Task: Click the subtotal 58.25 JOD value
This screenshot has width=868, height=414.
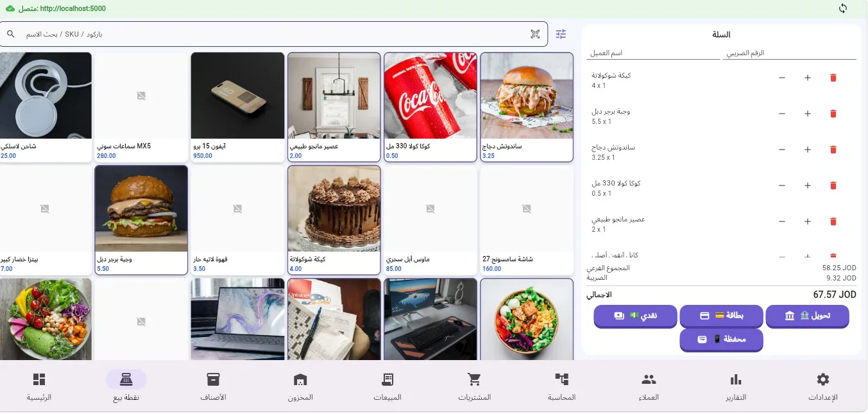Action: [x=839, y=268]
